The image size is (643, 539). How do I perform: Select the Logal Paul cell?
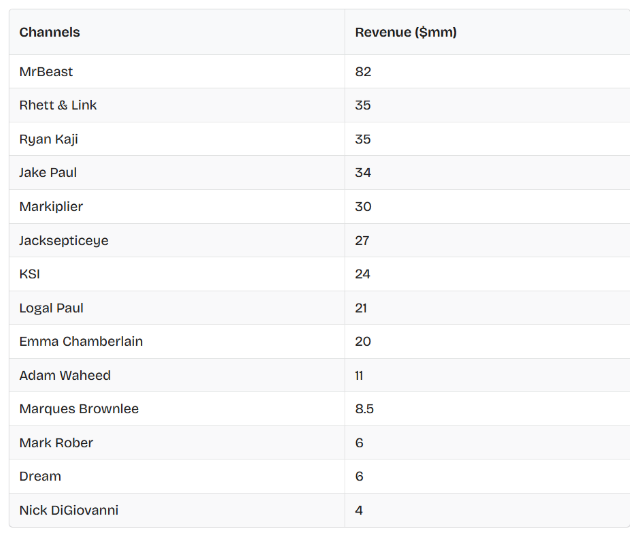pos(51,308)
